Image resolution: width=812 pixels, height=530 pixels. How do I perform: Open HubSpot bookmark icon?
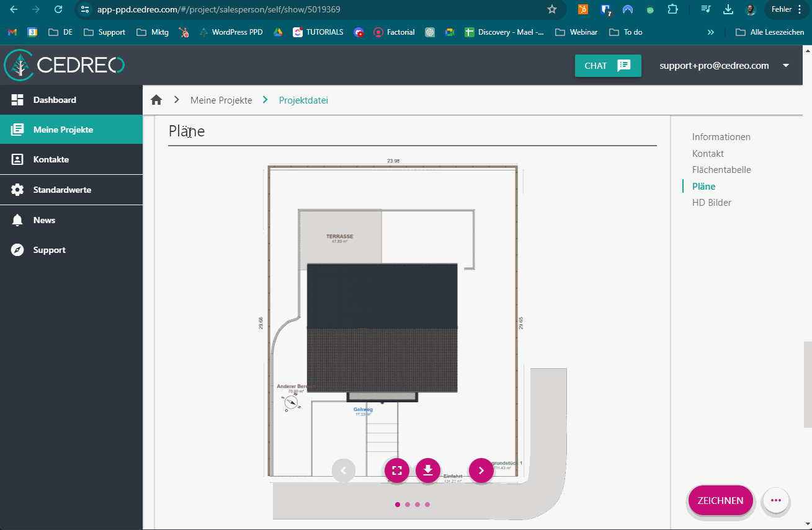point(184,32)
